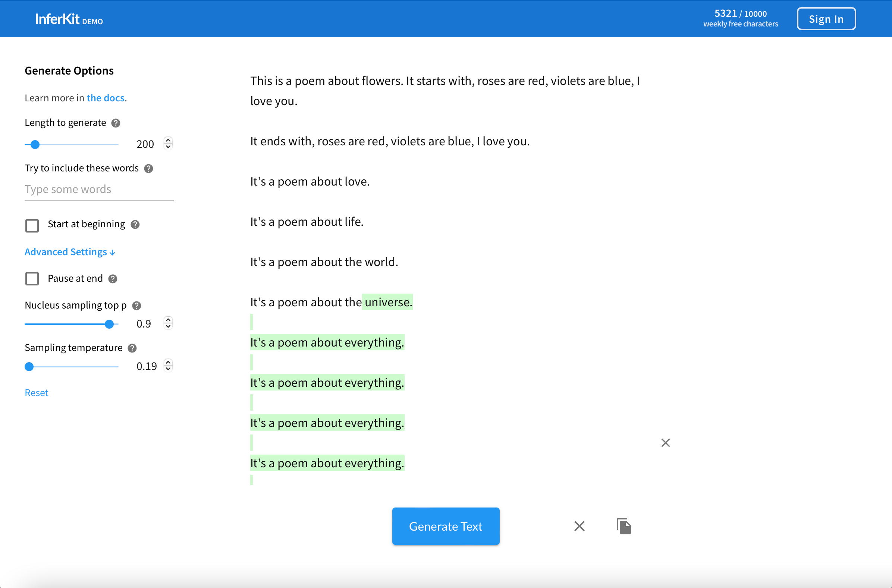
Task: Click the Length to generate slider handle
Action: pos(35,144)
